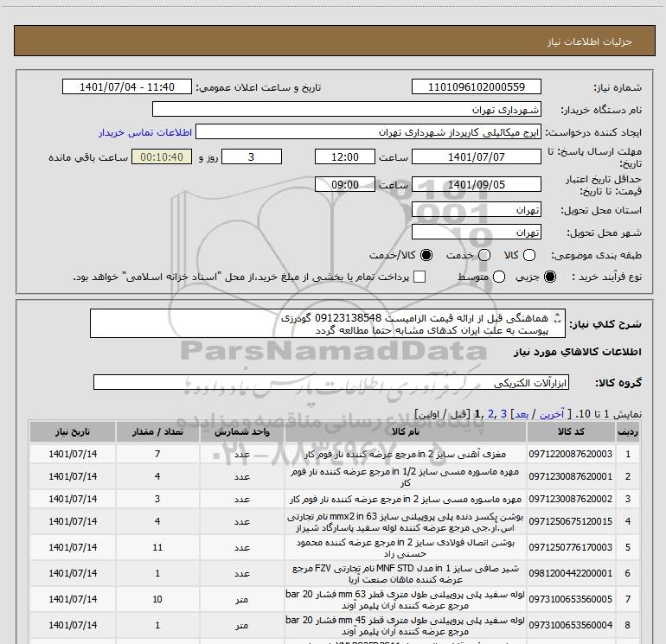Click the buyer organization field شهرداری تهران
This screenshot has height=644, width=666.
347,109
